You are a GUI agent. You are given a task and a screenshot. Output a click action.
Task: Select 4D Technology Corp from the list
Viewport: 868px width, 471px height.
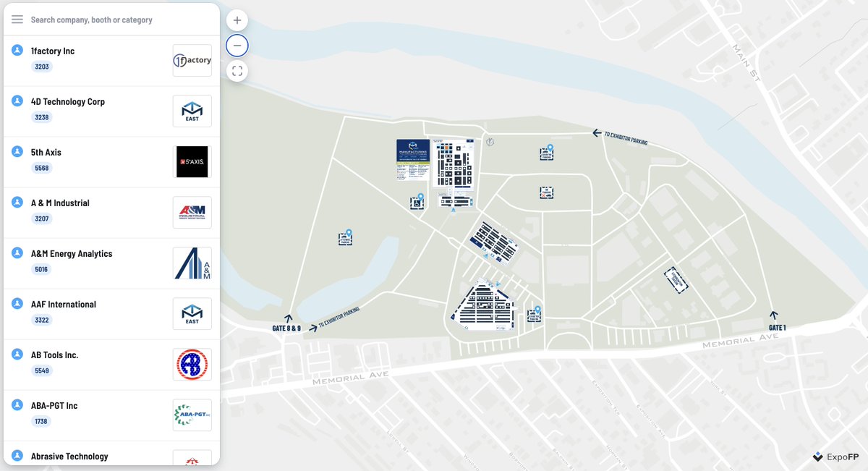coord(111,111)
